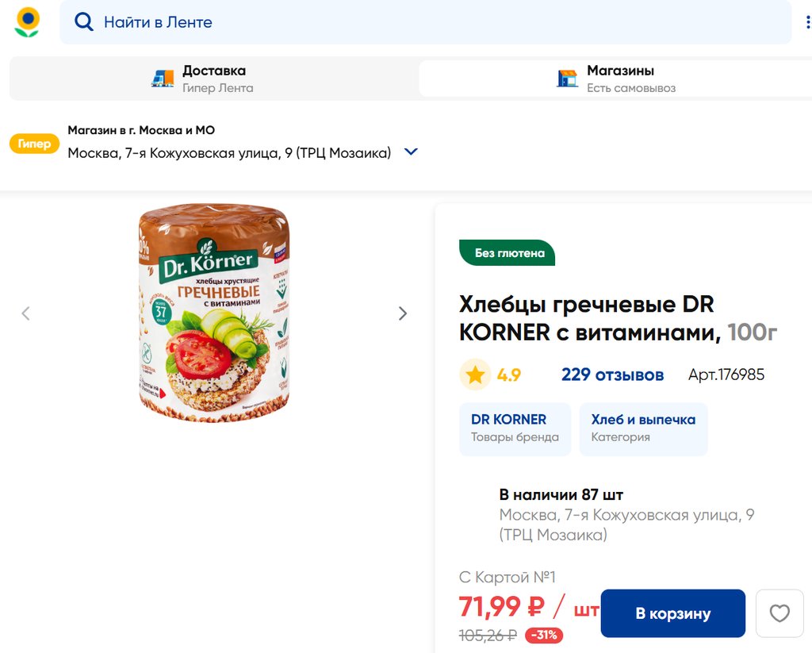The height and width of the screenshot is (653, 812).
Task: Open the 229 отзывов reviews link
Action: click(x=612, y=375)
